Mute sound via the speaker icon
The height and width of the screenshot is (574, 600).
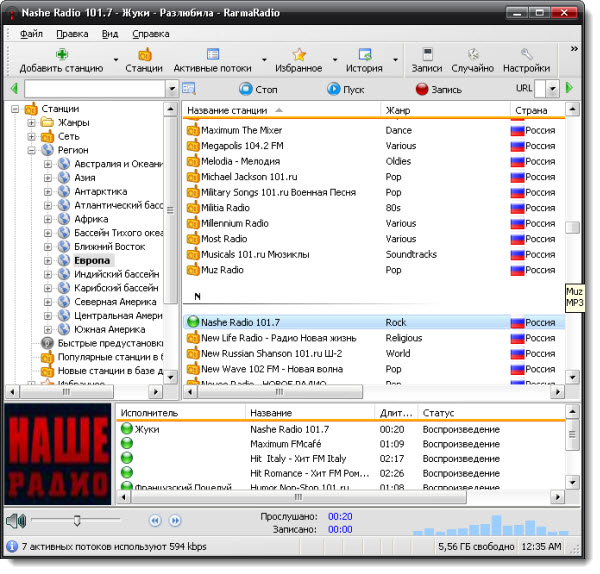[x=14, y=521]
